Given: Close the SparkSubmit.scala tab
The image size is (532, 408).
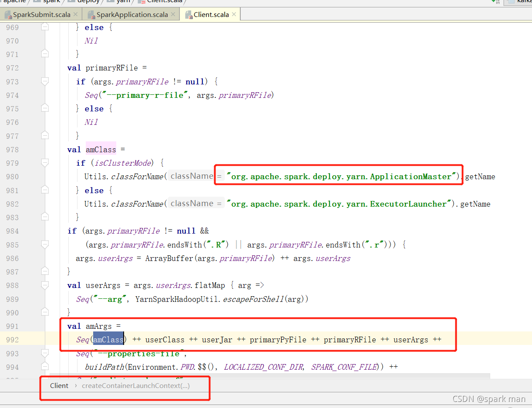Looking at the screenshot, I should 76,14.
